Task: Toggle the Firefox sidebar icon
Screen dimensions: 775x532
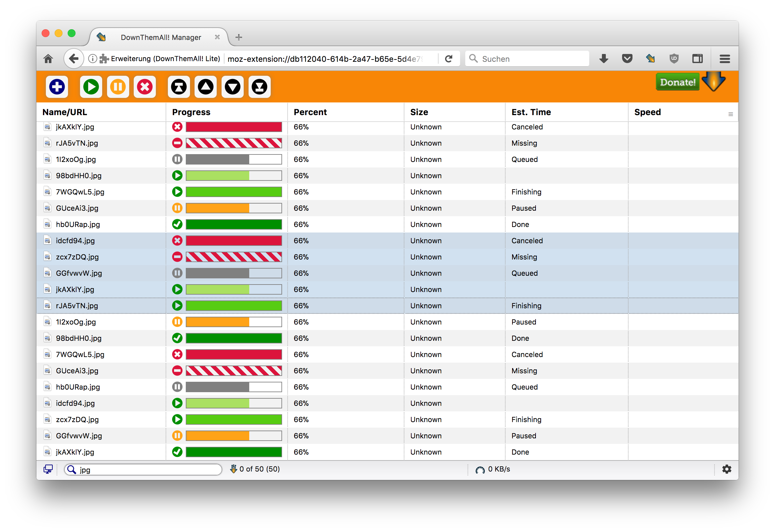Action: 697,59
